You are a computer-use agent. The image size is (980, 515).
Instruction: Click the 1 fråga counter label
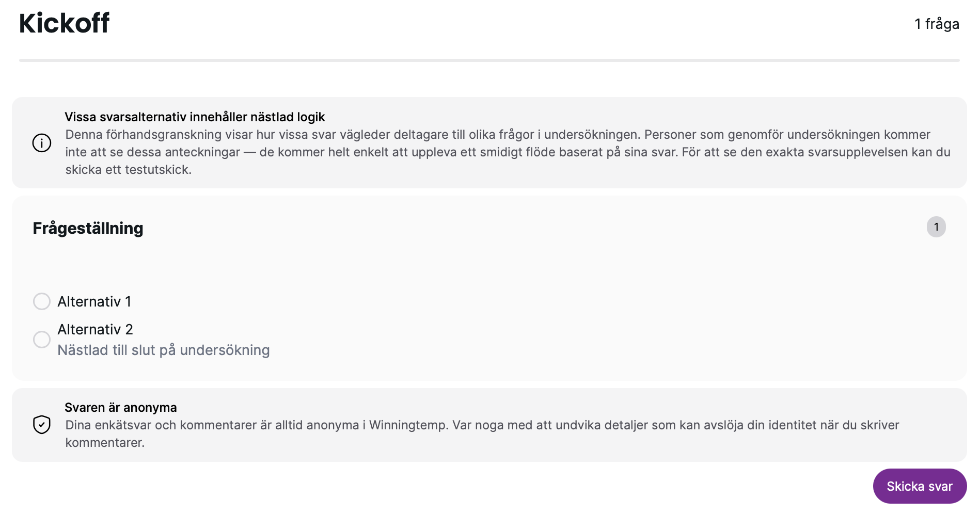tap(937, 23)
